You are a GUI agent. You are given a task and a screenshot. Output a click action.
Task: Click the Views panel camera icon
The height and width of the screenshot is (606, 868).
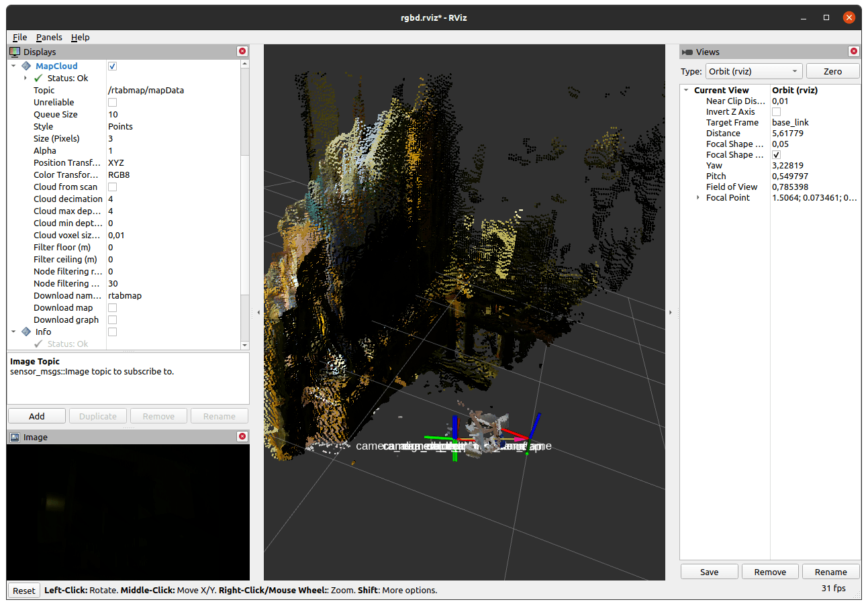[x=687, y=52]
